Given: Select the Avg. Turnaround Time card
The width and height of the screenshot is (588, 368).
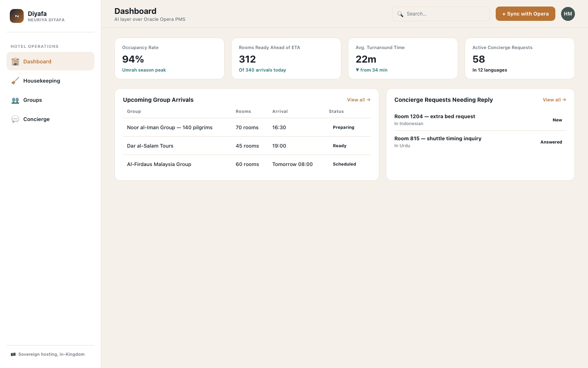Looking at the screenshot, I should [403, 58].
